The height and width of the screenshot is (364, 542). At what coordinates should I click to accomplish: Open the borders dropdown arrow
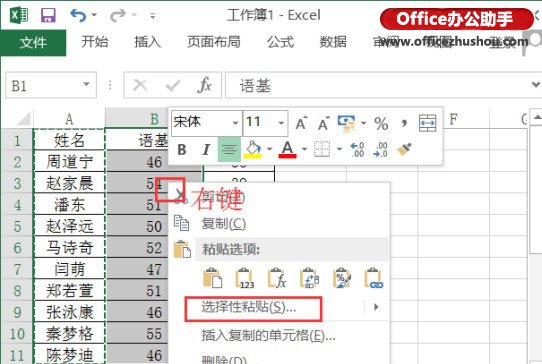click(339, 149)
